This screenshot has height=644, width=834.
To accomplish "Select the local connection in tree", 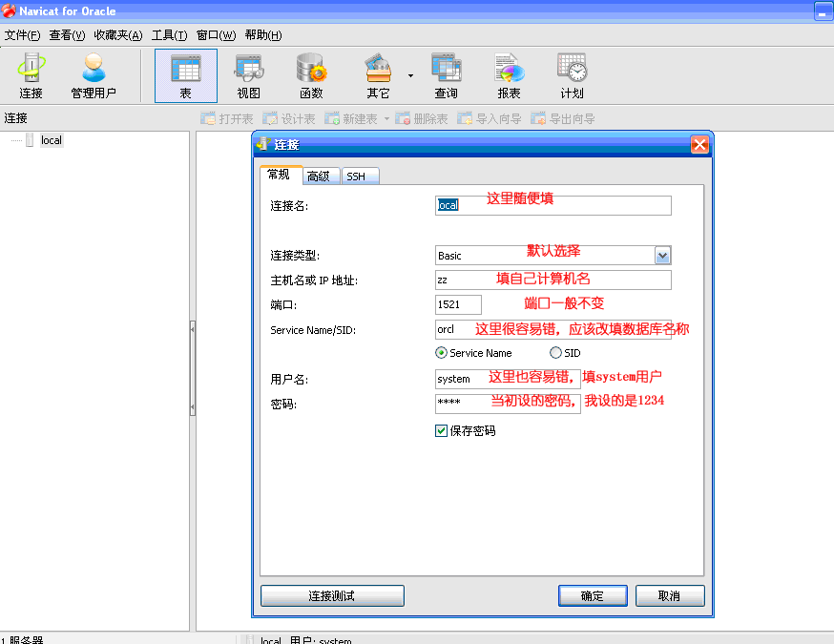I will [x=51, y=140].
